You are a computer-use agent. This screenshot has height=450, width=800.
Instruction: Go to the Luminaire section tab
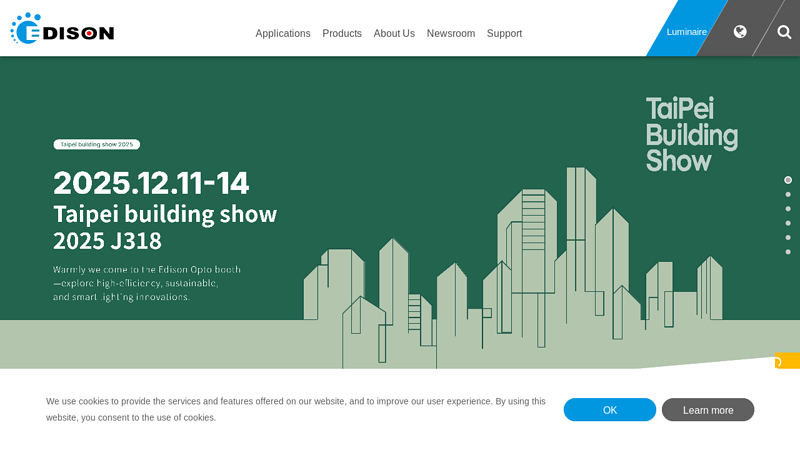click(686, 32)
